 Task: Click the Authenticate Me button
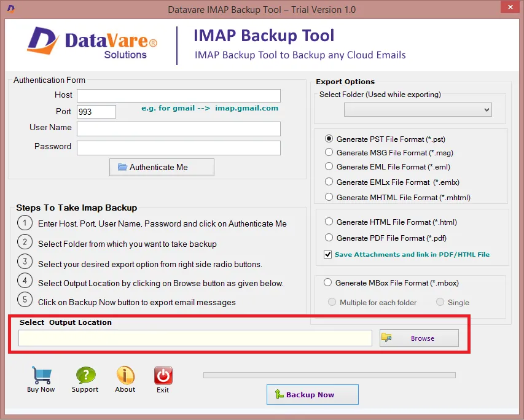tap(162, 167)
